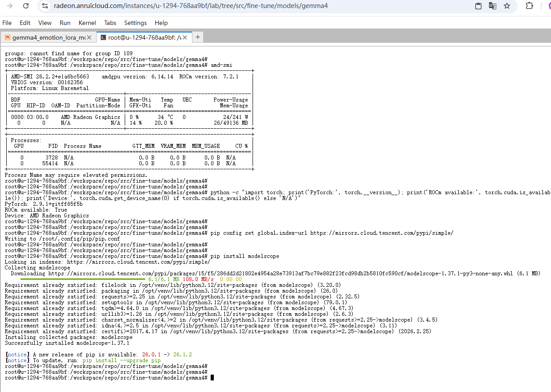Click the 'tqdm>=4.64.0' requirement line
Screen dimensions: 551x392
click(179, 308)
